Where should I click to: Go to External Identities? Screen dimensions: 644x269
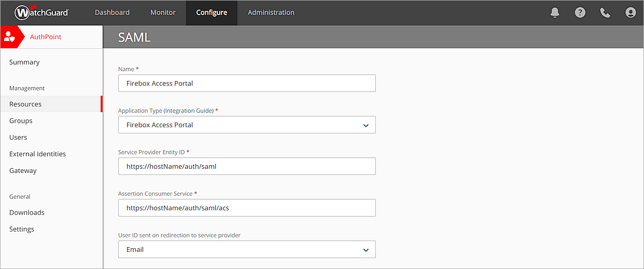coord(37,154)
